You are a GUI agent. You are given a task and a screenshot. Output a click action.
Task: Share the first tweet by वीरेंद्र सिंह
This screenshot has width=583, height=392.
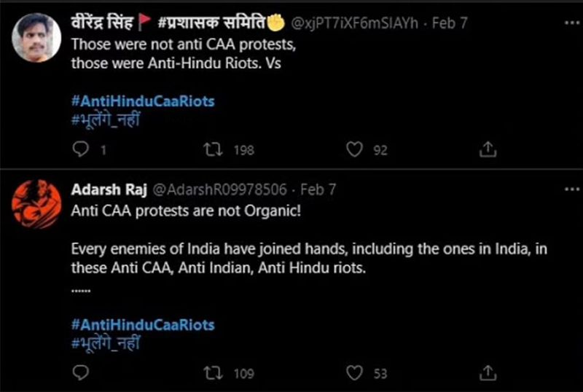point(488,149)
